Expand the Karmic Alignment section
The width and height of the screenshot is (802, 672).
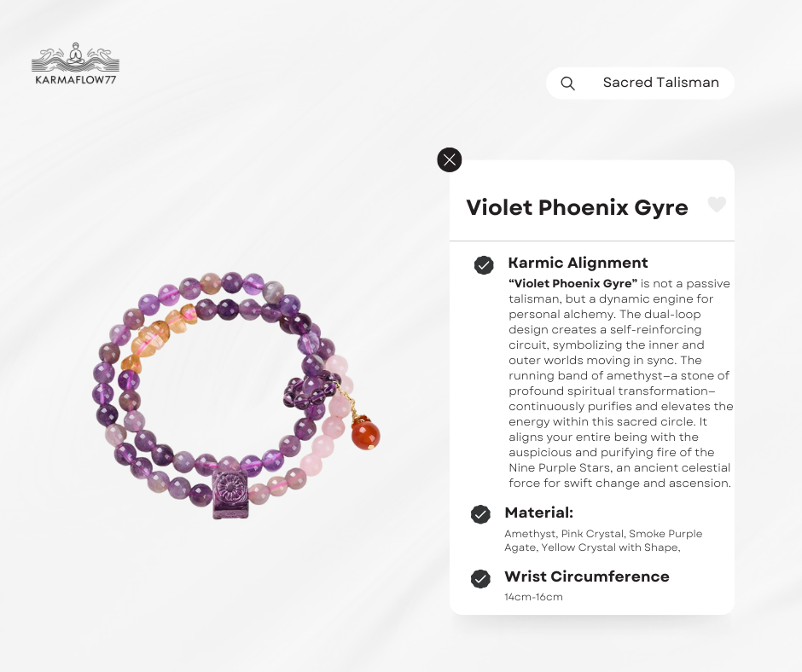[578, 263]
